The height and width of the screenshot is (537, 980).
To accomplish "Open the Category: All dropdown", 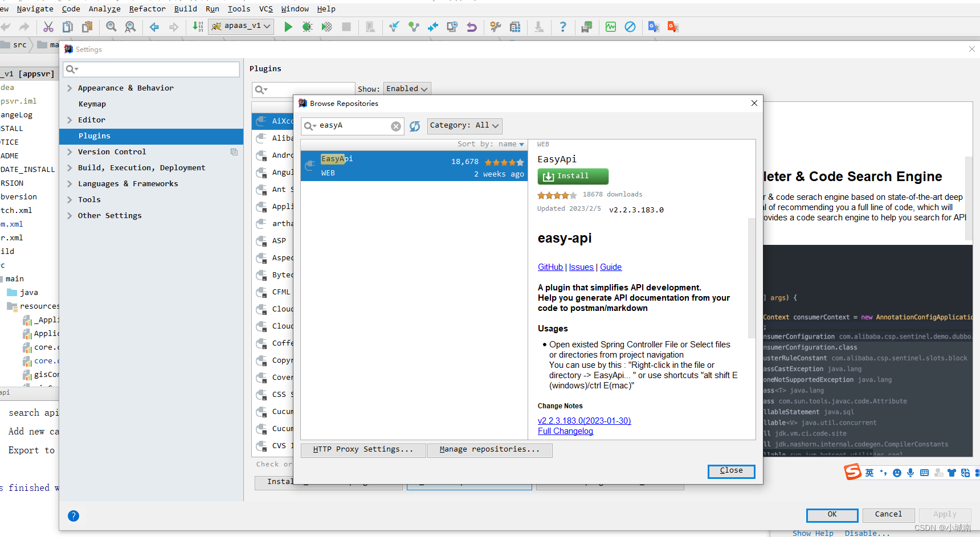I will pyautogui.click(x=464, y=125).
